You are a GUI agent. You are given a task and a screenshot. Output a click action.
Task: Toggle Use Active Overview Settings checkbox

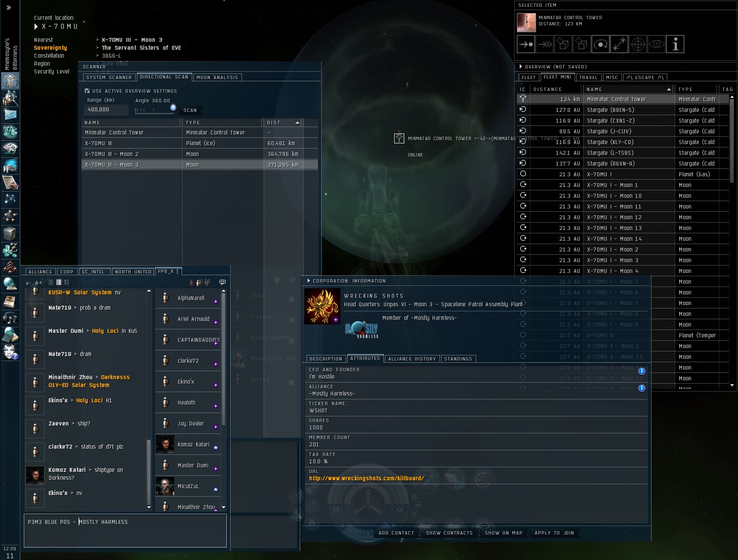[87, 90]
